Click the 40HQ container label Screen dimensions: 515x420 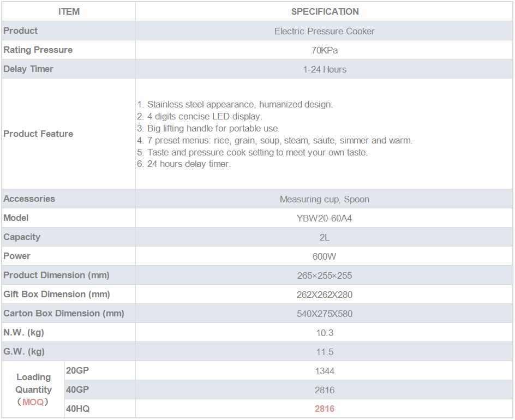click(78, 409)
